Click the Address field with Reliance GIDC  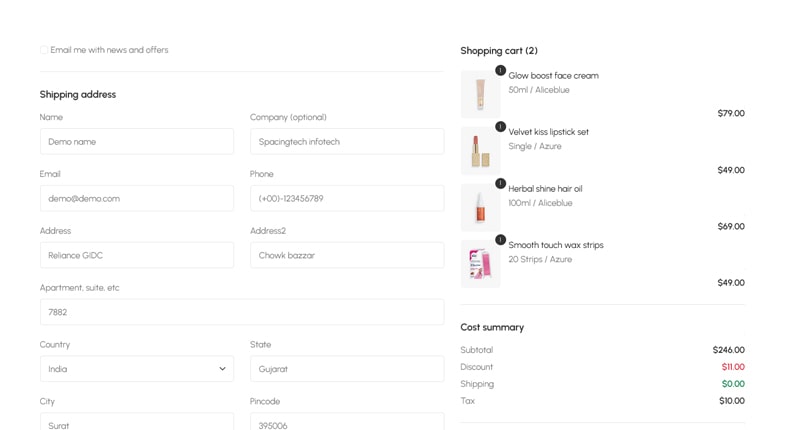click(x=136, y=256)
